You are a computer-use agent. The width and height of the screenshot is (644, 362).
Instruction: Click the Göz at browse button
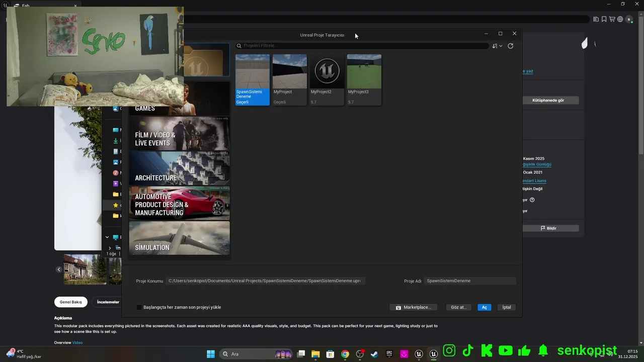pyautogui.click(x=458, y=307)
